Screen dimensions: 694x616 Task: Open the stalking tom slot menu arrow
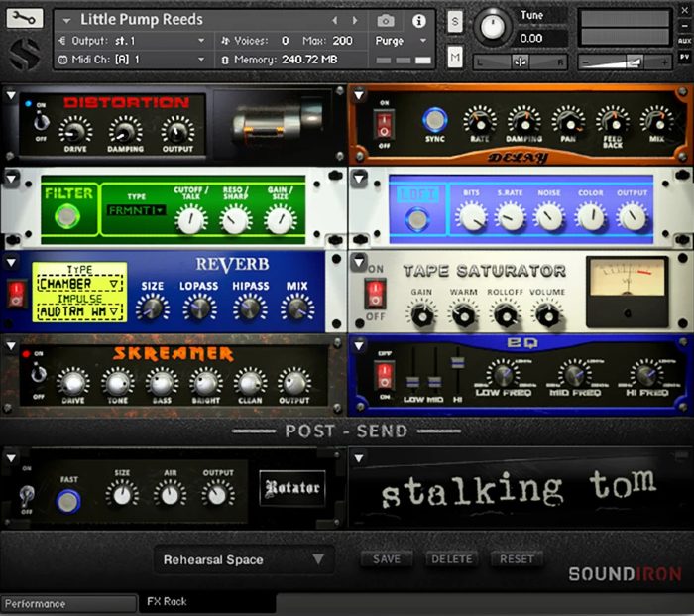tap(359, 458)
